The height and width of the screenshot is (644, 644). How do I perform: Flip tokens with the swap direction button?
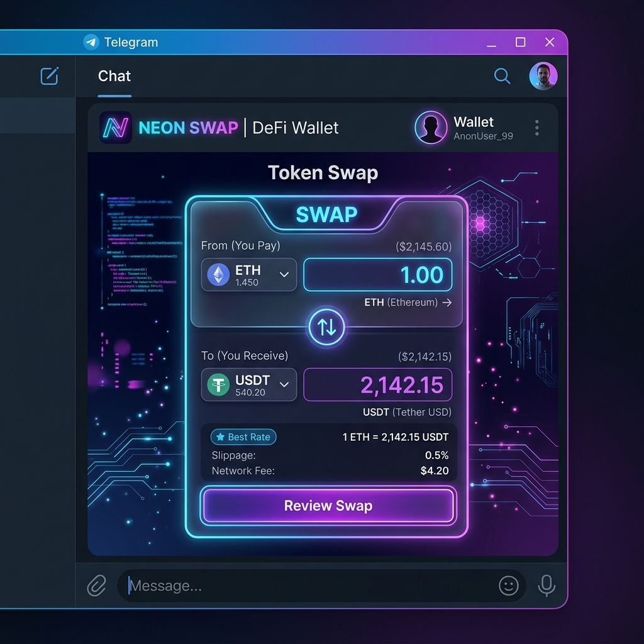[x=326, y=327]
